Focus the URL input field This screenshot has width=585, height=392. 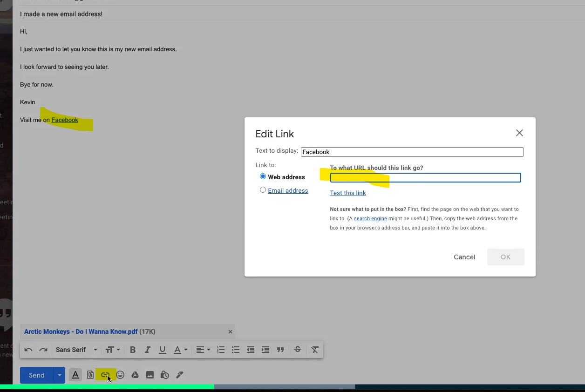tap(425, 177)
